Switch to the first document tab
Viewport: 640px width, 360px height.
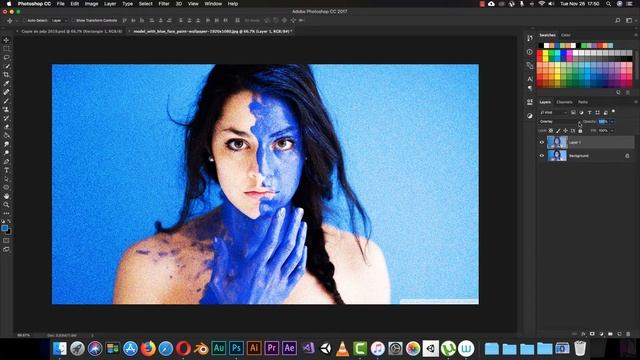click(x=71, y=31)
